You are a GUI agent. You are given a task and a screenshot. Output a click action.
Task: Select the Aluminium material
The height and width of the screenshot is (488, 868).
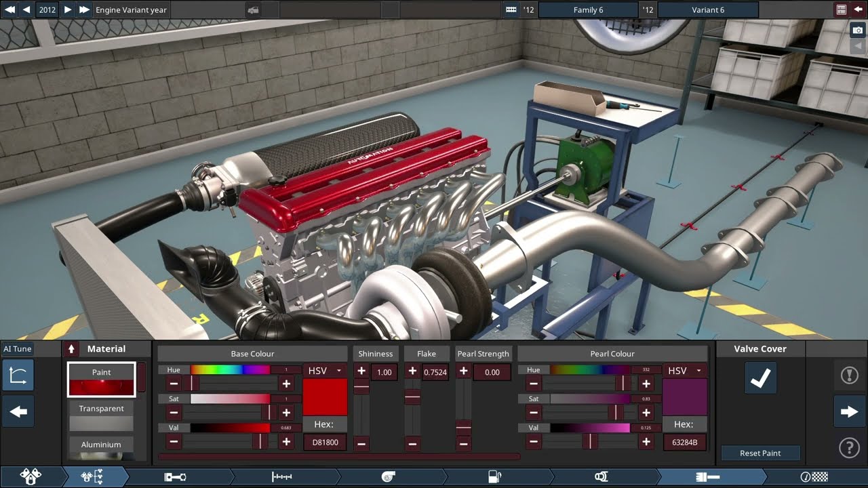[x=101, y=449]
